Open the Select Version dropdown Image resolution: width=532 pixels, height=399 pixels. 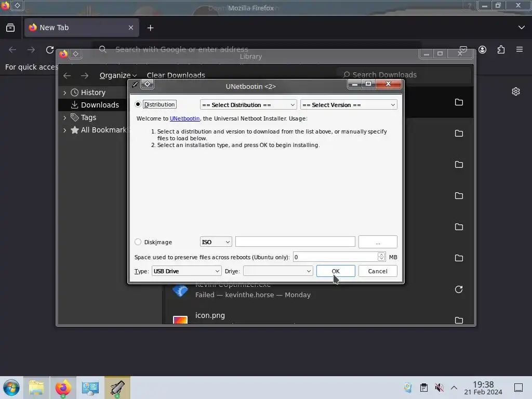tap(349, 105)
